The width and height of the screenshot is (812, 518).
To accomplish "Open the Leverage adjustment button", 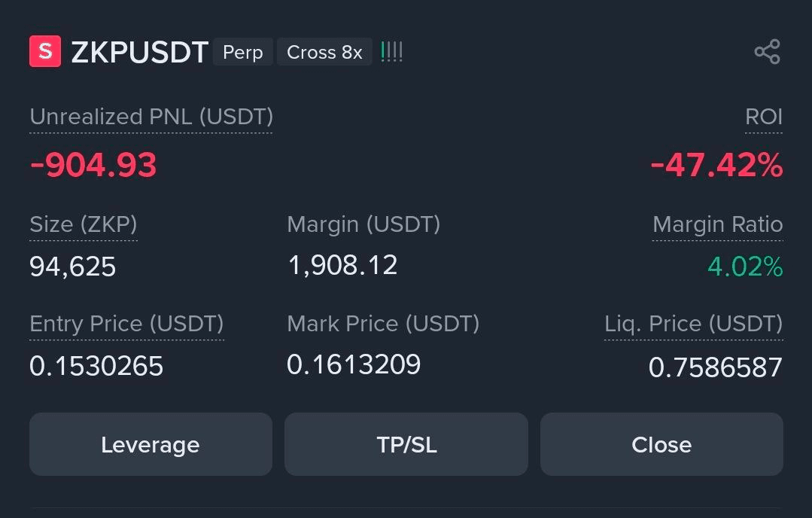I will (x=151, y=444).
